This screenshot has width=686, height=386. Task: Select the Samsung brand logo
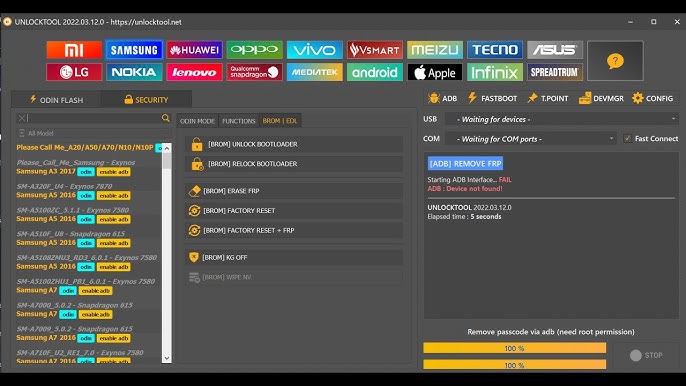(x=134, y=50)
